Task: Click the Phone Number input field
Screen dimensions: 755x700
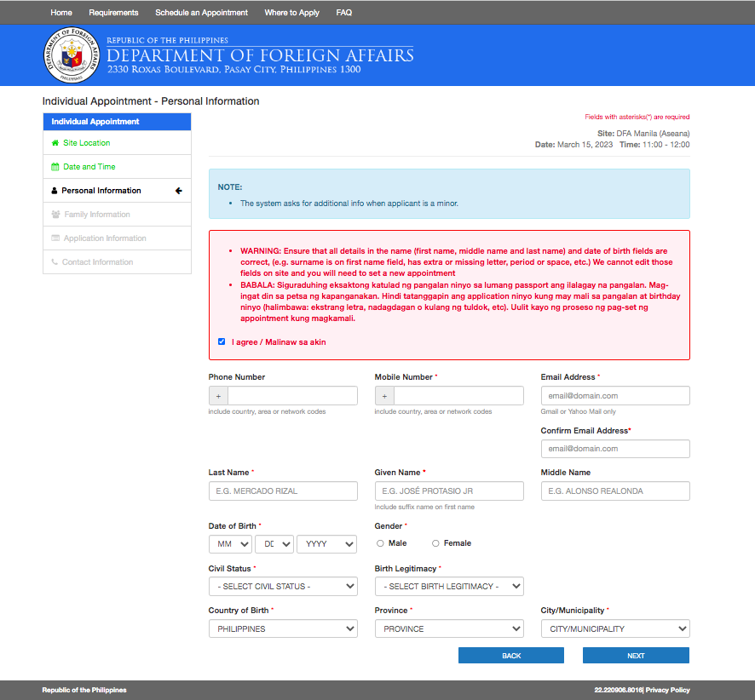Action: pyautogui.click(x=293, y=396)
